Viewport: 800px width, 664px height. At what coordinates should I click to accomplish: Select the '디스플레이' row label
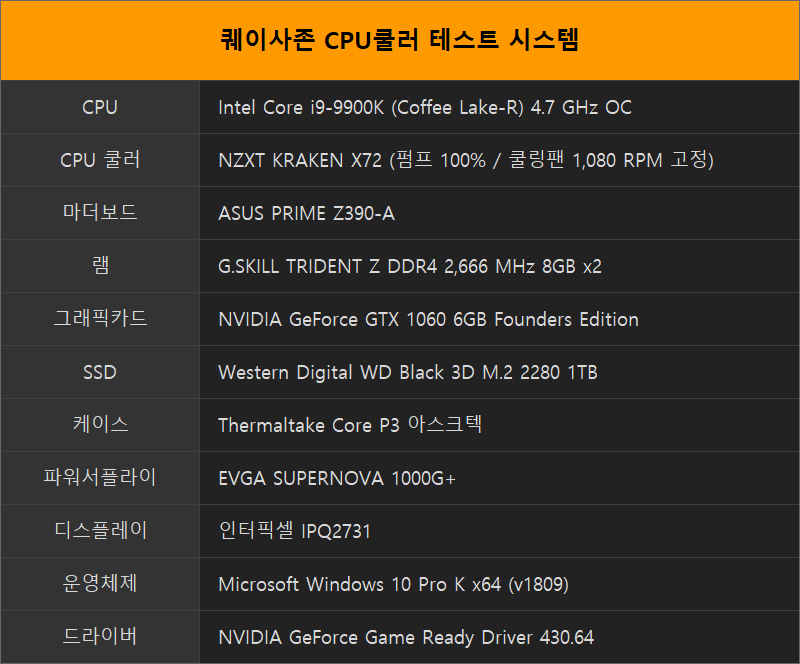pos(100,531)
